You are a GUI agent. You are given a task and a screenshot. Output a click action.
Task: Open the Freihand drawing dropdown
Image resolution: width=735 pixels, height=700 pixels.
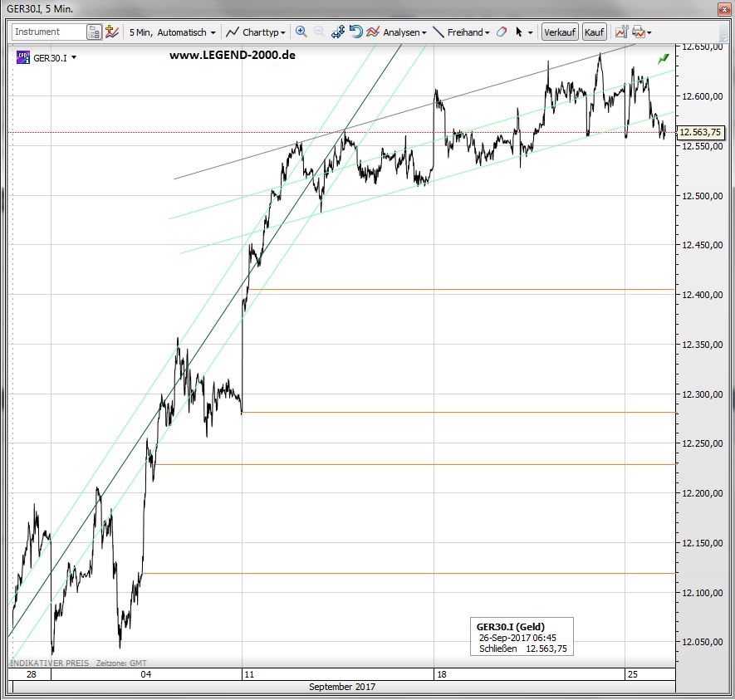point(487,32)
